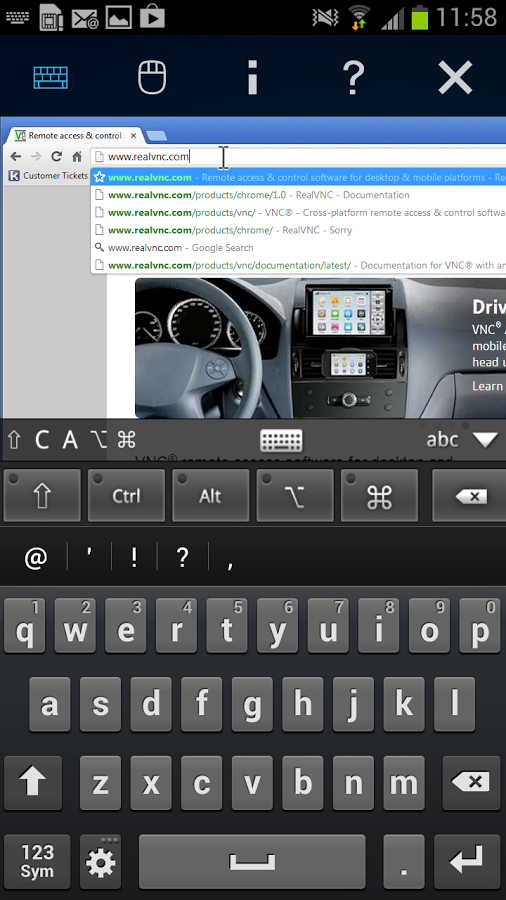Follow the Learn link in banner

point(487,386)
